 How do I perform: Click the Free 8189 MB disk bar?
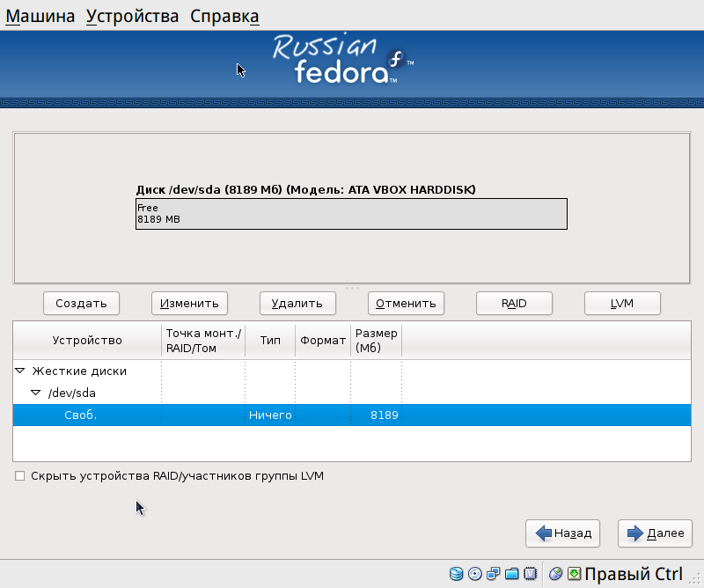point(351,214)
